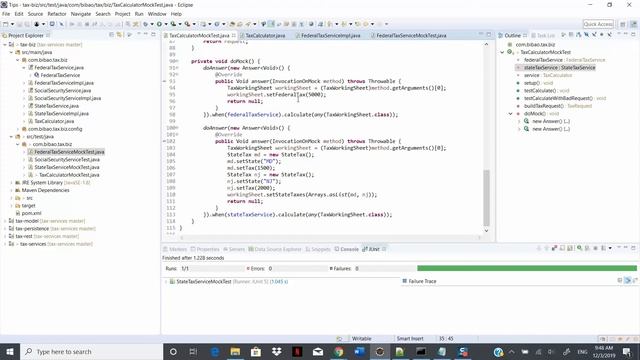Minimize the Project Explorer panel
640x360 pixels.
pyautogui.click(x=146, y=35)
